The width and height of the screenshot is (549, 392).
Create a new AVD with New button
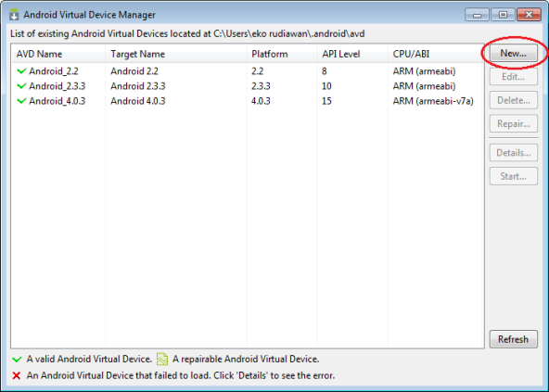(x=513, y=53)
